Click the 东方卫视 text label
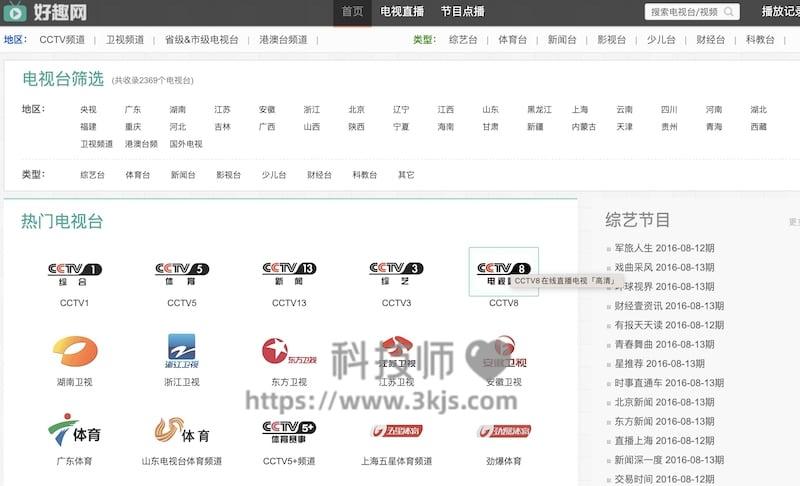The width and height of the screenshot is (800, 486). pyautogui.click(x=289, y=382)
